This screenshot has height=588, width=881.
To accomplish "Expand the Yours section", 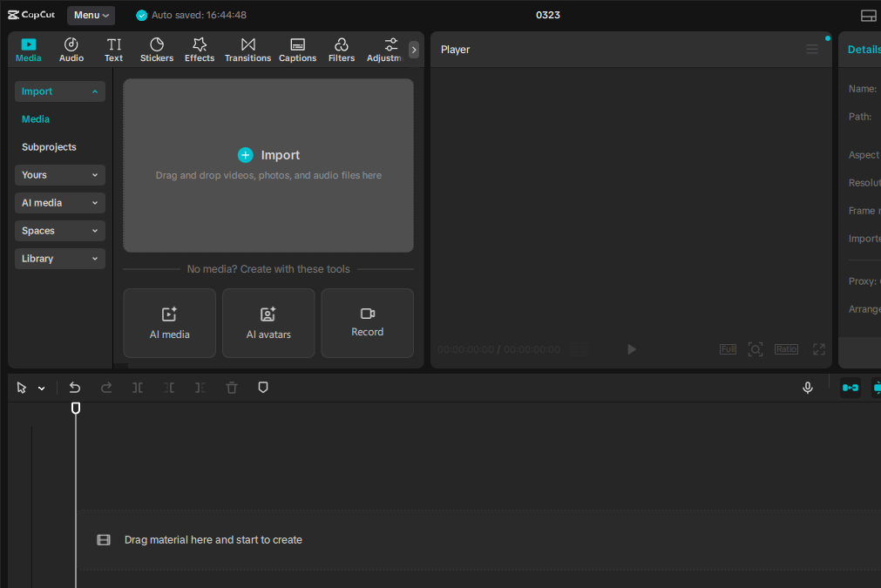I will coord(59,174).
